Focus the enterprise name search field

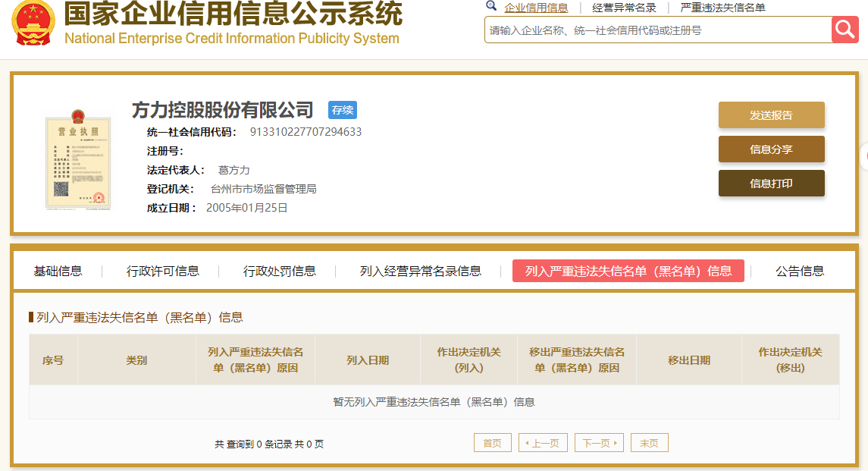(658, 30)
